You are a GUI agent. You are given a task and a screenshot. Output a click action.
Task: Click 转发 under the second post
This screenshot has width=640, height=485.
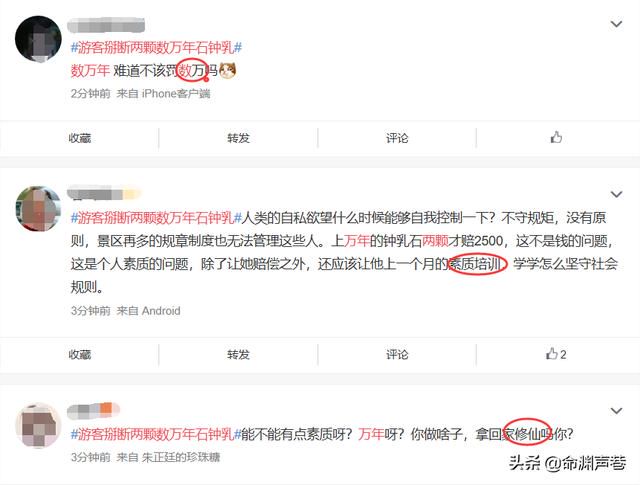coord(238,354)
